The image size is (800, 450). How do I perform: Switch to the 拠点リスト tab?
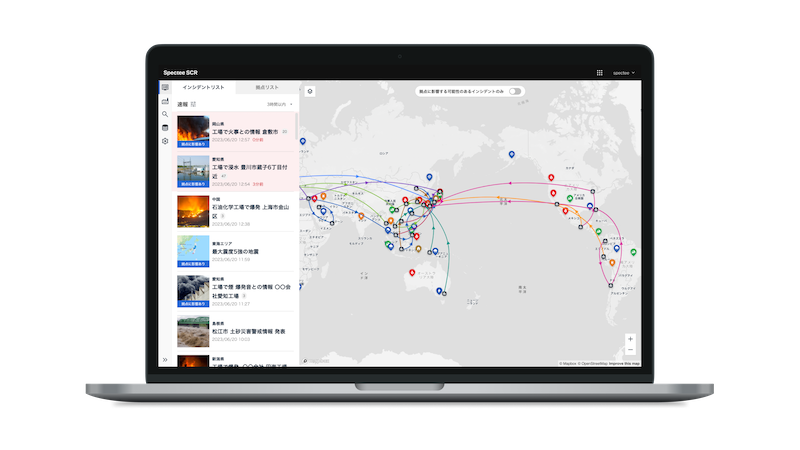pos(266,89)
